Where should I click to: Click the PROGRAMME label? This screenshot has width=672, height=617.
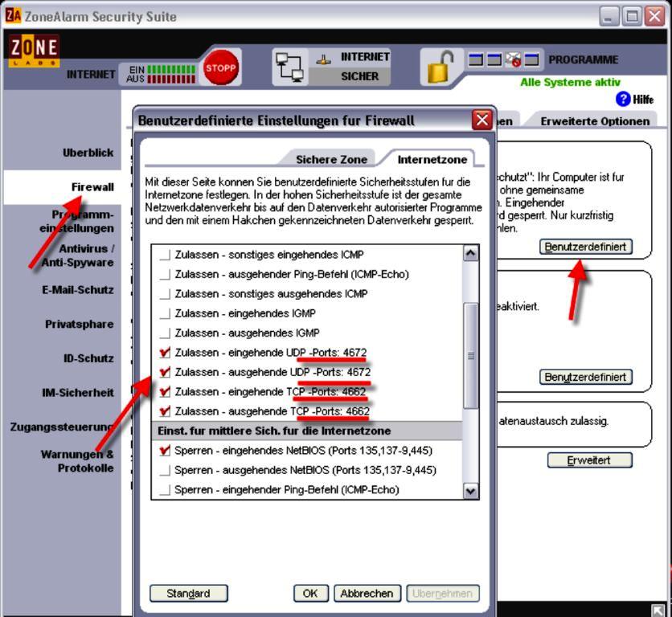584,59
